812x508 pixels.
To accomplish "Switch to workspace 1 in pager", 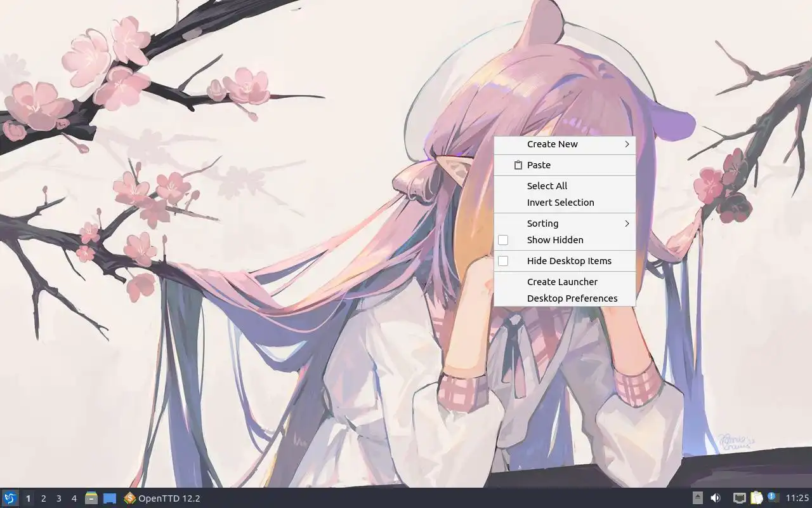I will tap(28, 498).
